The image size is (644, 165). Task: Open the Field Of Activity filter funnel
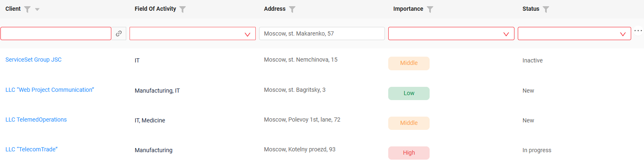(x=183, y=9)
